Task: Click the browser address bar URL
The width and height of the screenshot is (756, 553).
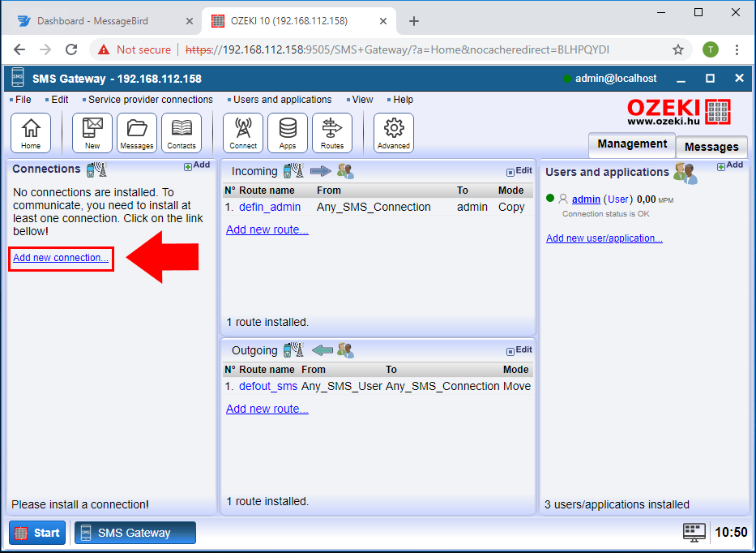Action: pos(397,49)
